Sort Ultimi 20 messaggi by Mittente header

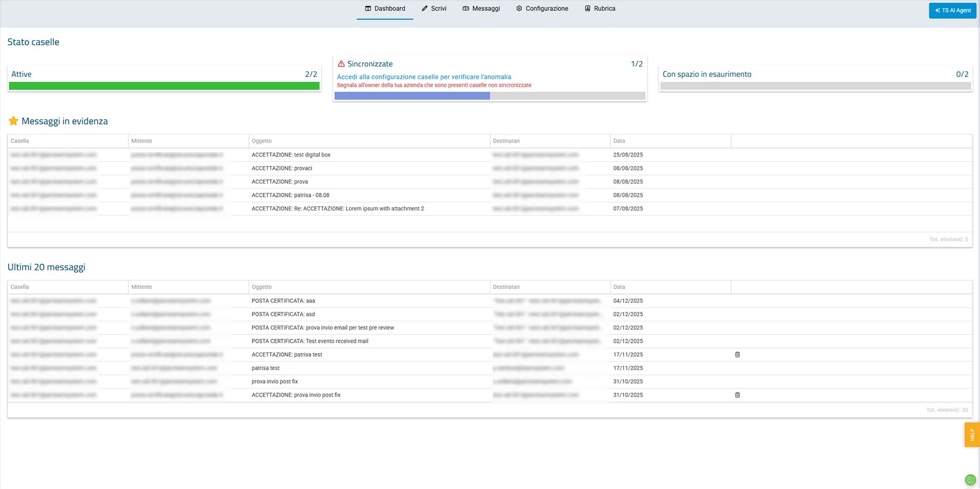pos(142,287)
